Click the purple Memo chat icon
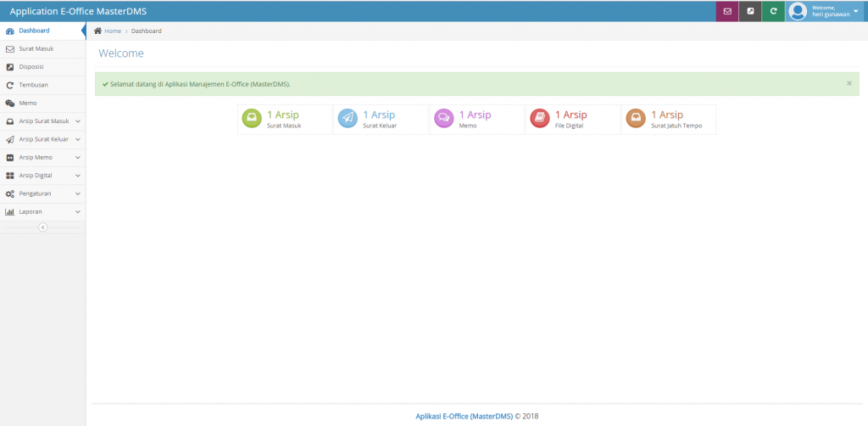The height and width of the screenshot is (426, 868). tap(443, 119)
